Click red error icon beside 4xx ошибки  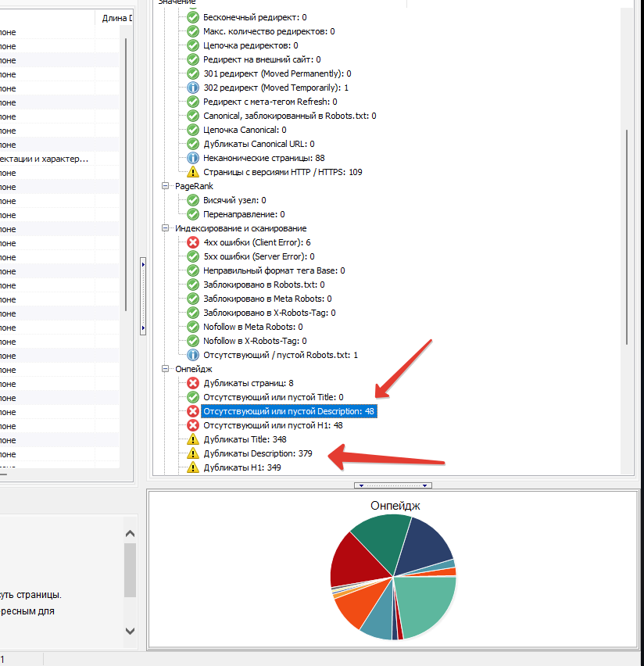[x=193, y=242]
